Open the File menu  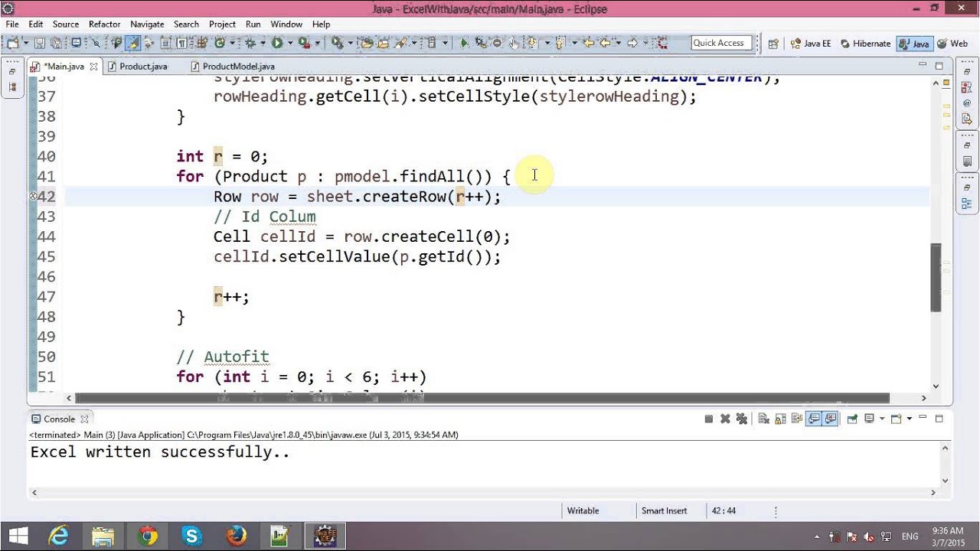click(x=12, y=24)
